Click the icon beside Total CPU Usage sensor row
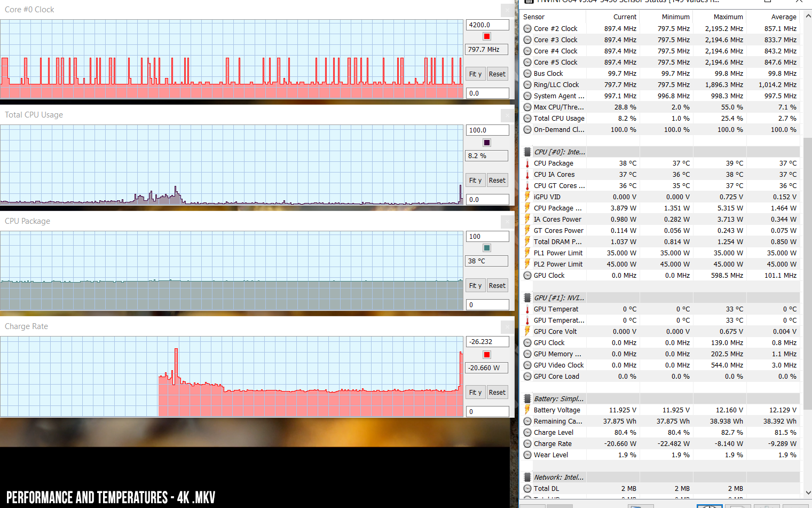The height and width of the screenshot is (508, 812). click(x=527, y=119)
